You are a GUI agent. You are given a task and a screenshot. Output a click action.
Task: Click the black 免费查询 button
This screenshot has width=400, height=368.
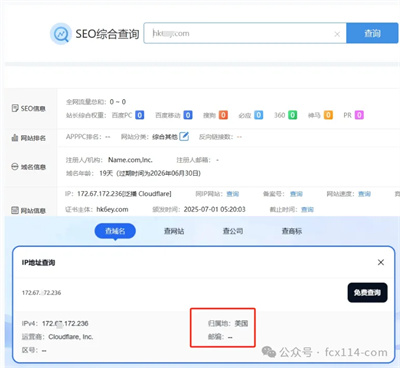(367, 293)
